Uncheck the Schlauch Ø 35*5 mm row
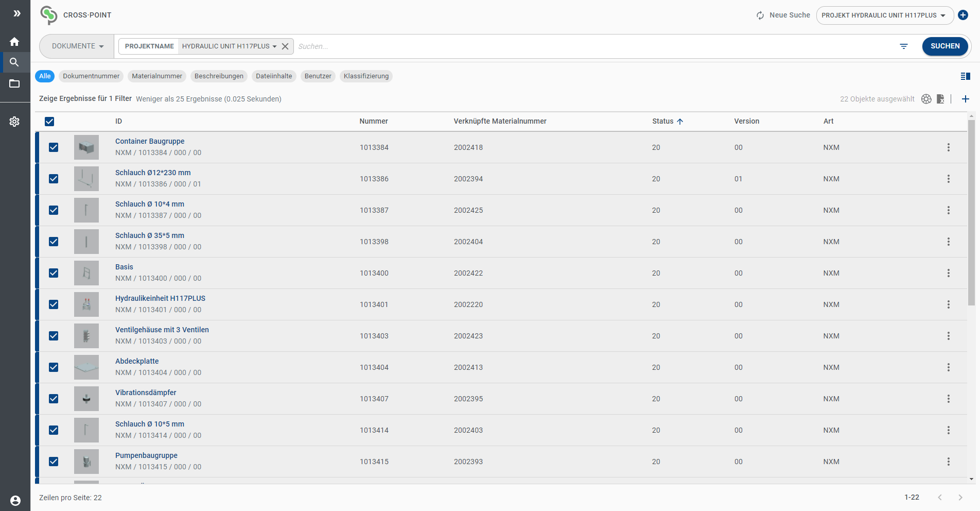 (54, 242)
